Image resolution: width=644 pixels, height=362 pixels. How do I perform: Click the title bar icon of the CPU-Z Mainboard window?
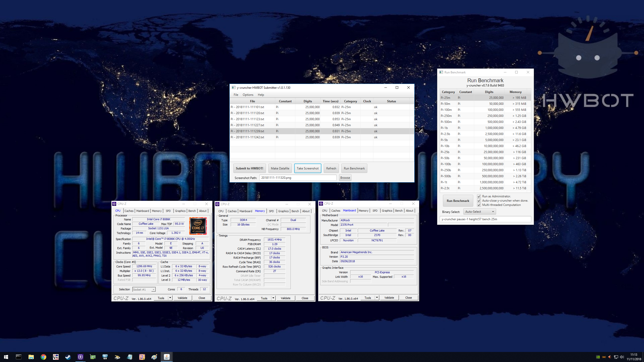321,203
